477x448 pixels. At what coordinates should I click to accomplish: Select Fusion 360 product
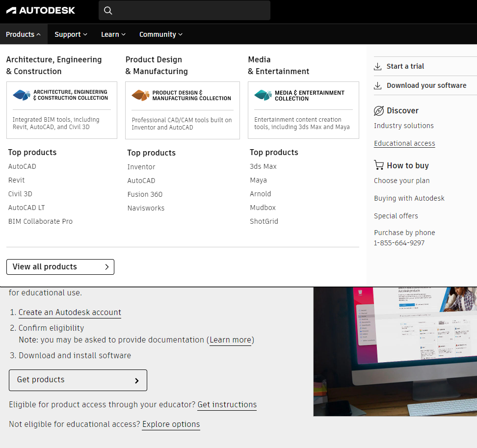pyautogui.click(x=145, y=194)
